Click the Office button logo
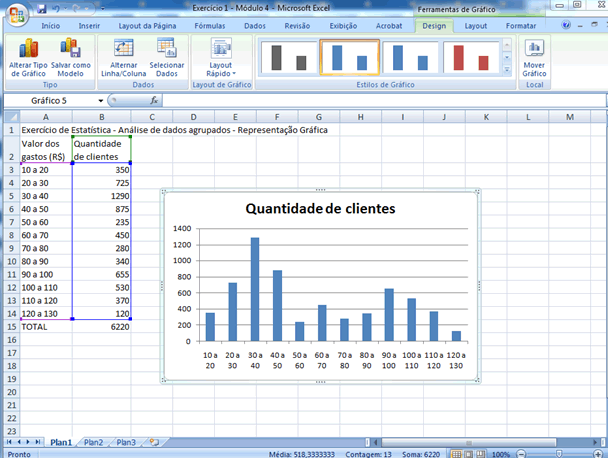The width and height of the screenshot is (608, 458). 15,13
